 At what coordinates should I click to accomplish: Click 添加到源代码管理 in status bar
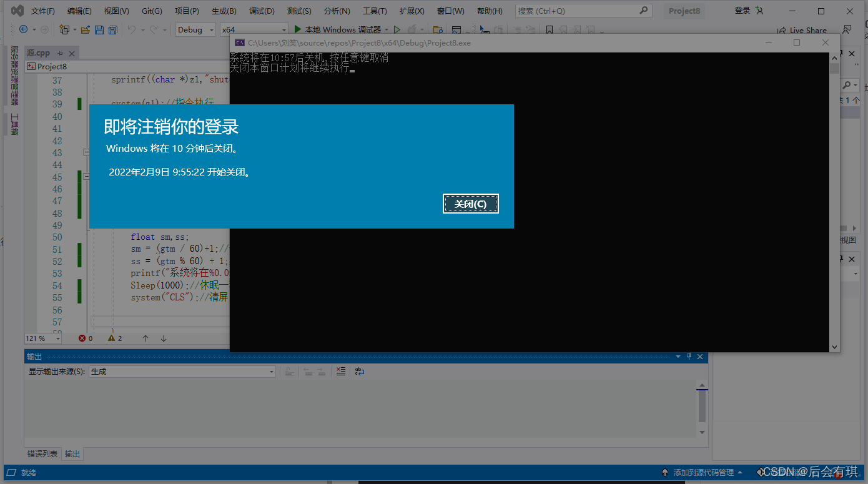[x=703, y=473]
